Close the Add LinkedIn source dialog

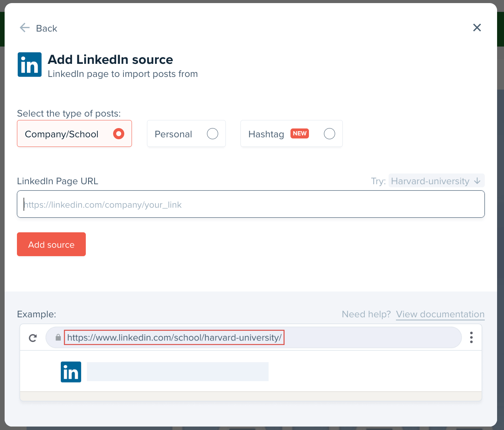click(x=477, y=28)
